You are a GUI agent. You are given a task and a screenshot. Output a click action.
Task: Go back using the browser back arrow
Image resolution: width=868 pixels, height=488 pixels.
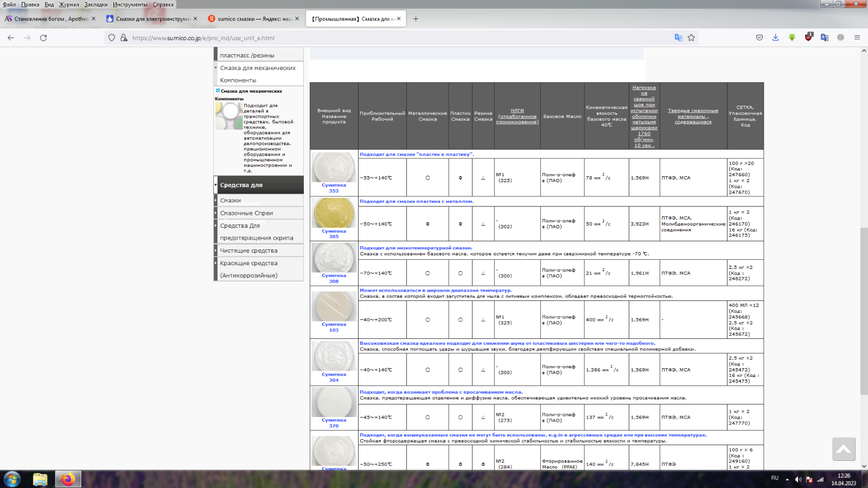[x=11, y=38]
